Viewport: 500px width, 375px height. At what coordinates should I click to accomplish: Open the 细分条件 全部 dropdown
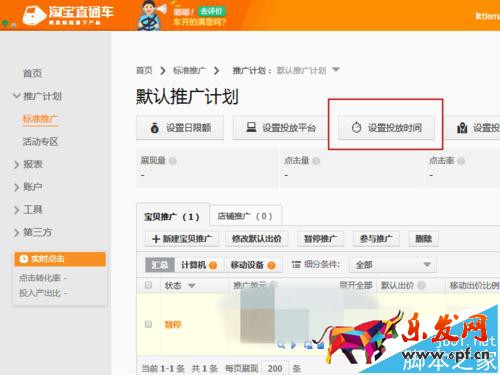pos(393,265)
